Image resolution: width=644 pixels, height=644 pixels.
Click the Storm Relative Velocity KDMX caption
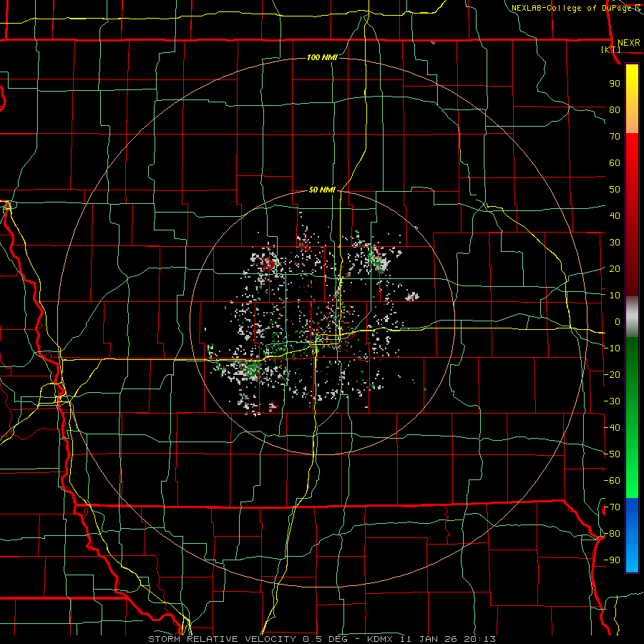pos(321,639)
